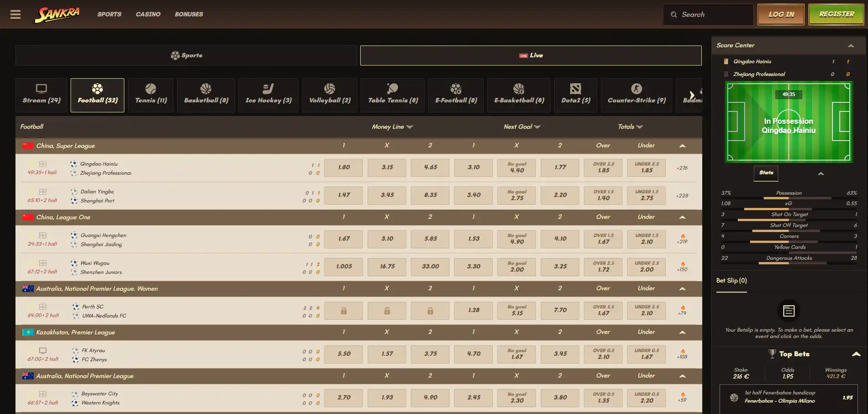Viewport: 868px width, 414px height.
Task: Select the Ice Hockey (3) sport tab
Action: pos(268,95)
